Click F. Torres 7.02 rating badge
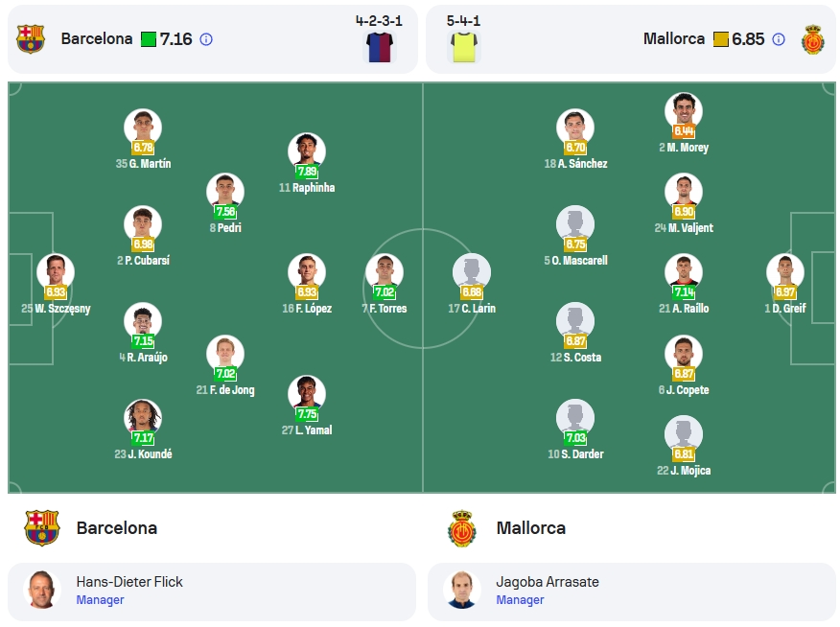 click(385, 291)
